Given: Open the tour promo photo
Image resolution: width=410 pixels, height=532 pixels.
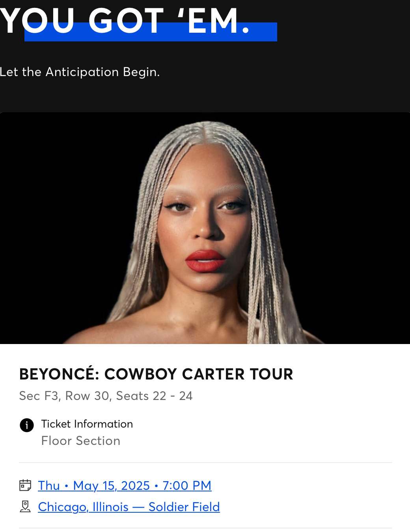Looking at the screenshot, I should click(x=205, y=228).
